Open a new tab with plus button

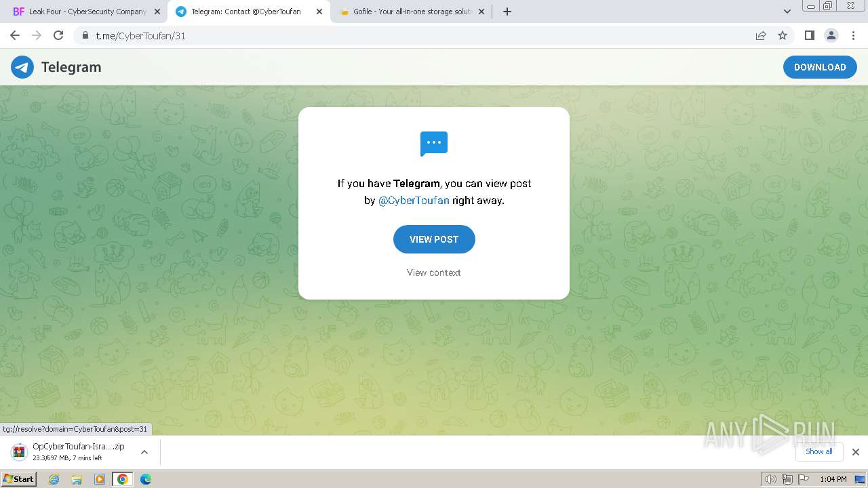tap(507, 12)
